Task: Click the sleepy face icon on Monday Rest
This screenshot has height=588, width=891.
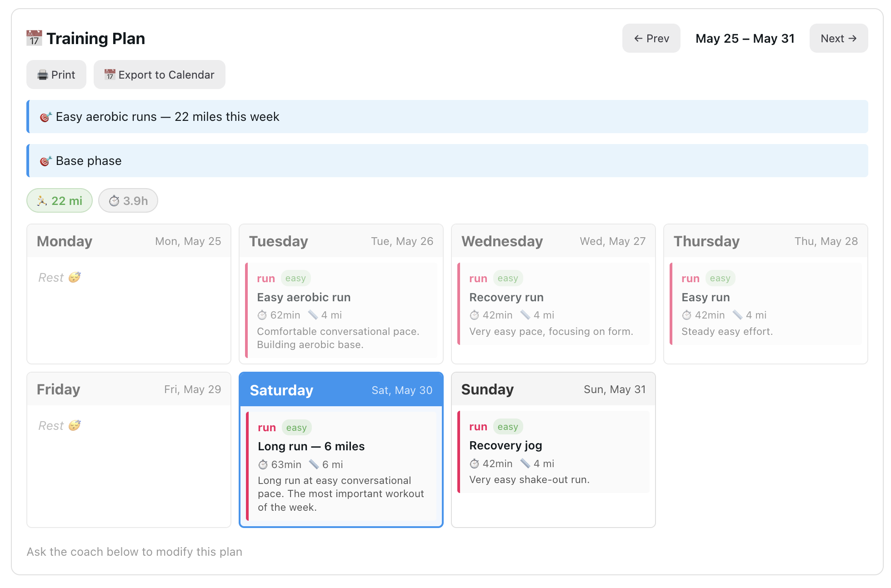Action: tap(75, 277)
